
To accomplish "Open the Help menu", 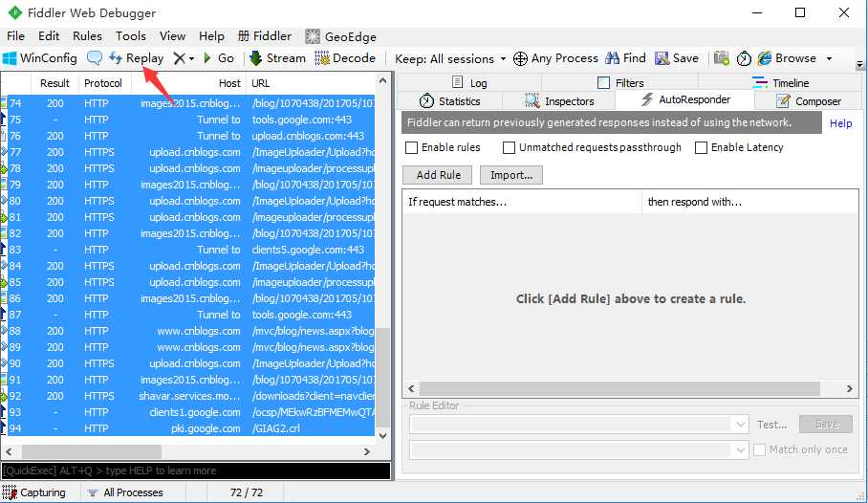I will [x=211, y=36].
